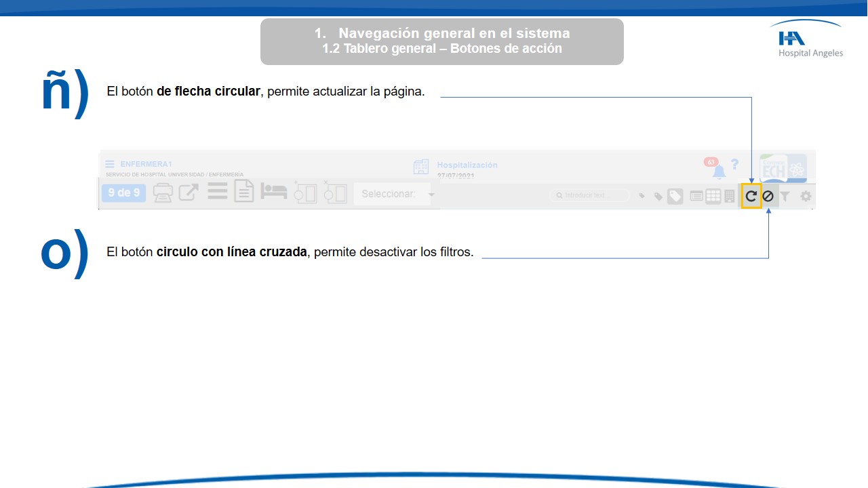This screenshot has width=868, height=488.
Task: Open the settings gear icon
Action: coord(806,197)
